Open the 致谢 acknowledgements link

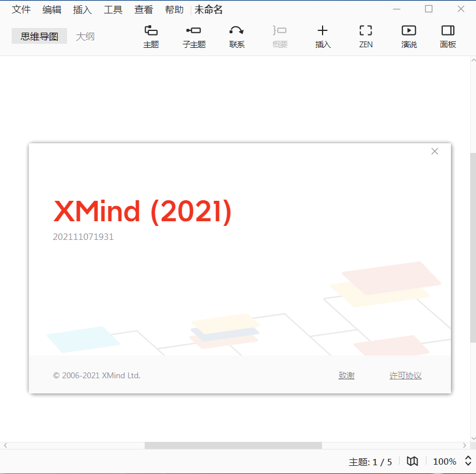(346, 375)
